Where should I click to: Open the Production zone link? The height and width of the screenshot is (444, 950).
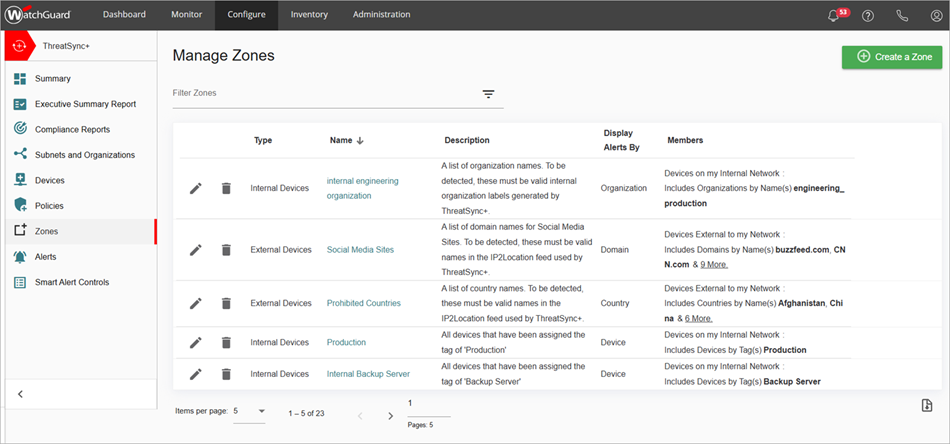click(346, 342)
